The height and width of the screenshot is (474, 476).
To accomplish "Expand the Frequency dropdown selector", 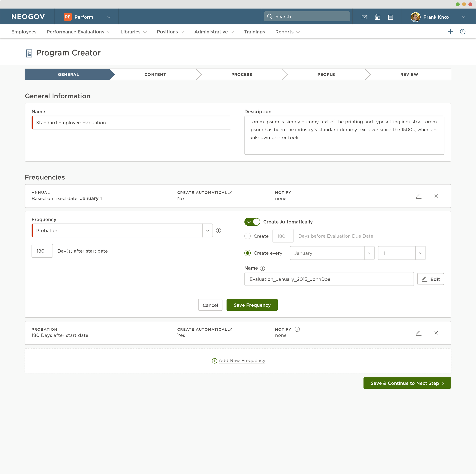I will point(208,230).
